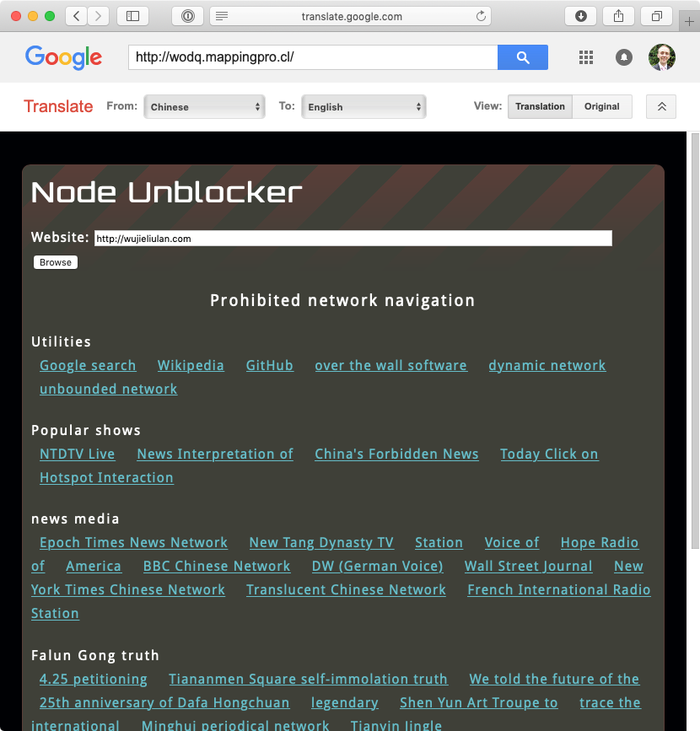The width and height of the screenshot is (700, 731).
Task: Show Safari downloads
Action: (580, 16)
